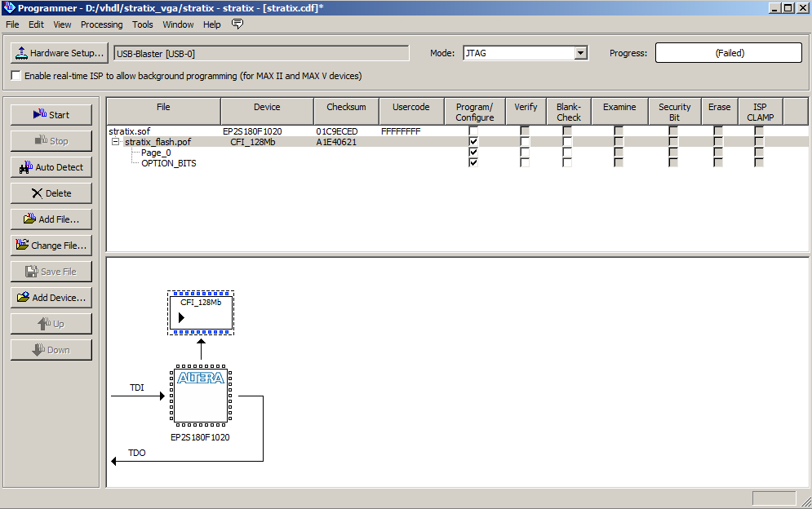Viewport: 812px width, 509px height.
Task: Run Auto Detect for devices
Action: 51,167
